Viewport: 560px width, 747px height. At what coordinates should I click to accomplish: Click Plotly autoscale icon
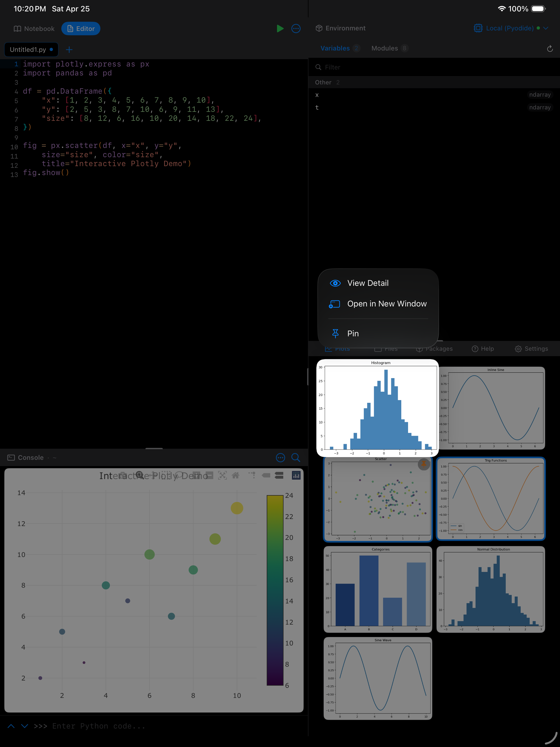pyautogui.click(x=222, y=475)
